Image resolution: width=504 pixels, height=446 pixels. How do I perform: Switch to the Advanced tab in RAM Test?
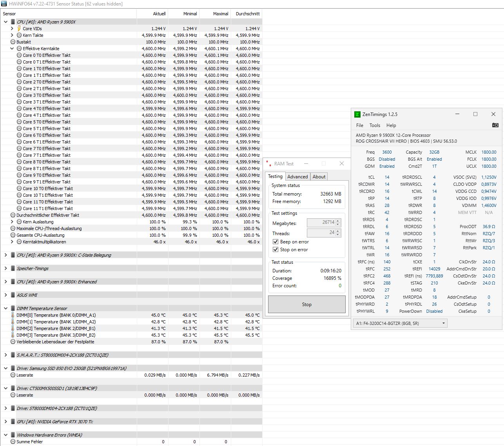297,176
